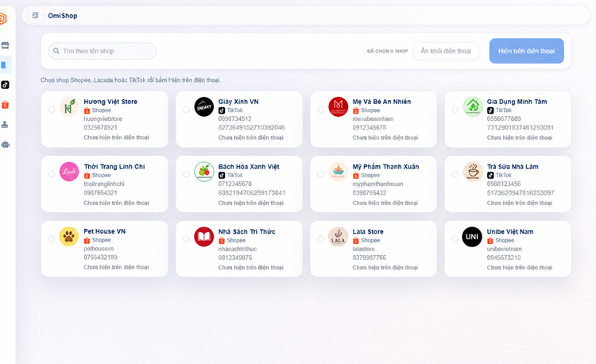
Task: Select Mẹ Và Bé An Nhiên radio button
Action: [320, 110]
